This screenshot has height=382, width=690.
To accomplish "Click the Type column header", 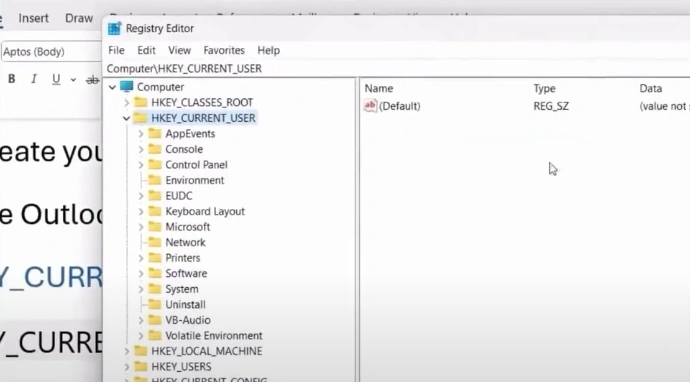I will click(544, 88).
